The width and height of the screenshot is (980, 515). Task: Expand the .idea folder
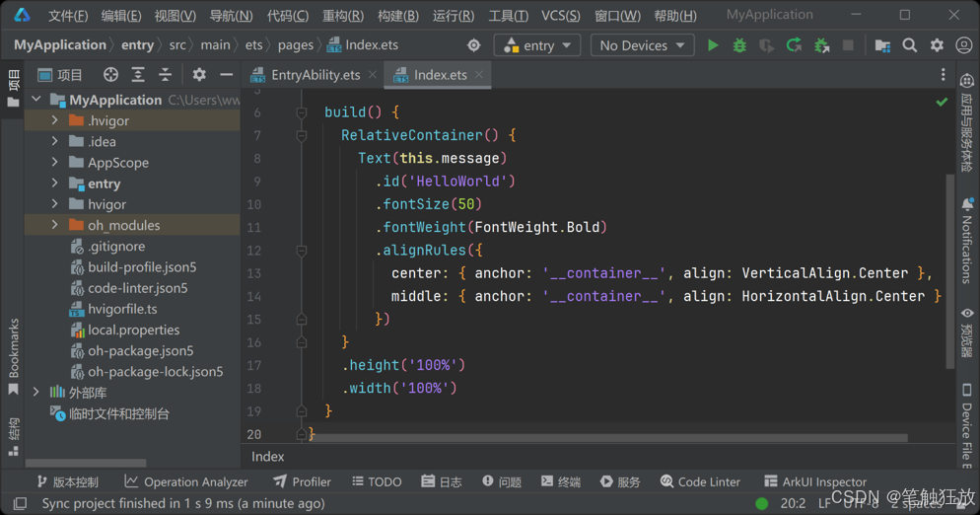(55, 141)
